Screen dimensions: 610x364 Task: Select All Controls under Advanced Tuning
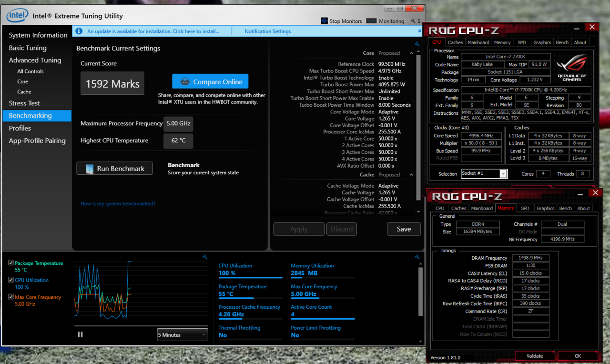coord(30,71)
